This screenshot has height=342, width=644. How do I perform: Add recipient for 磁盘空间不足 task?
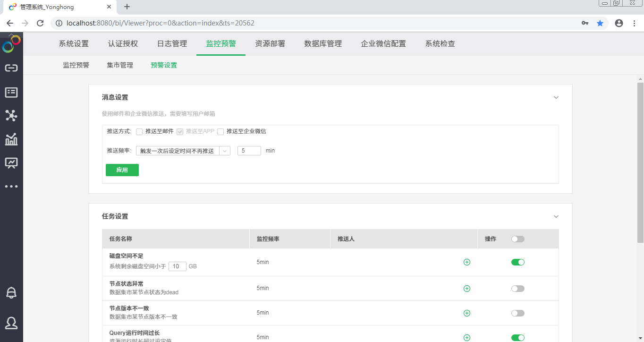467,262
